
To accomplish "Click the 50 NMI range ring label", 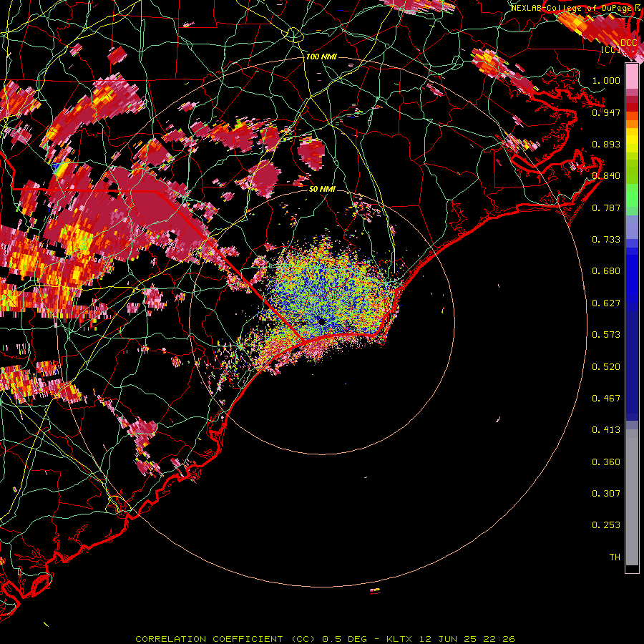I will pyautogui.click(x=322, y=189).
